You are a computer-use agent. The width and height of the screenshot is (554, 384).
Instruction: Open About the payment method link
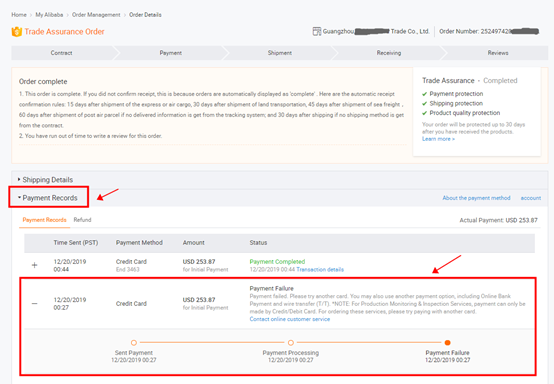pyautogui.click(x=476, y=198)
